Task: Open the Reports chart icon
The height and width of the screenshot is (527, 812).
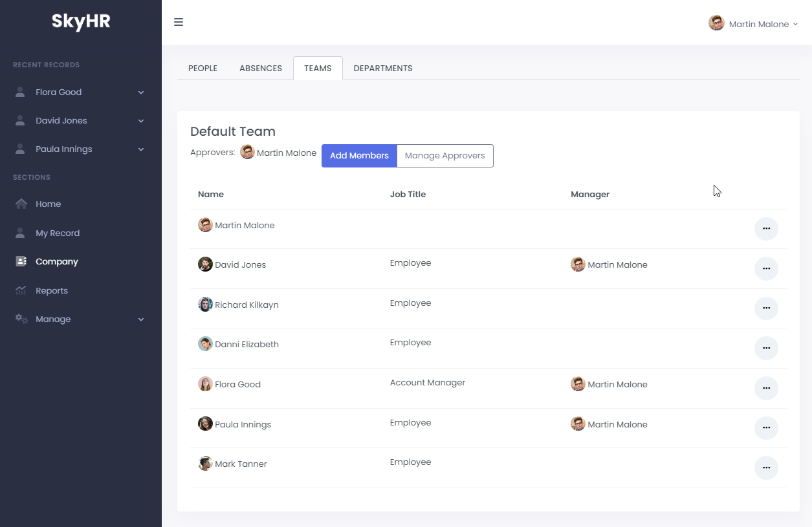Action: (x=21, y=290)
